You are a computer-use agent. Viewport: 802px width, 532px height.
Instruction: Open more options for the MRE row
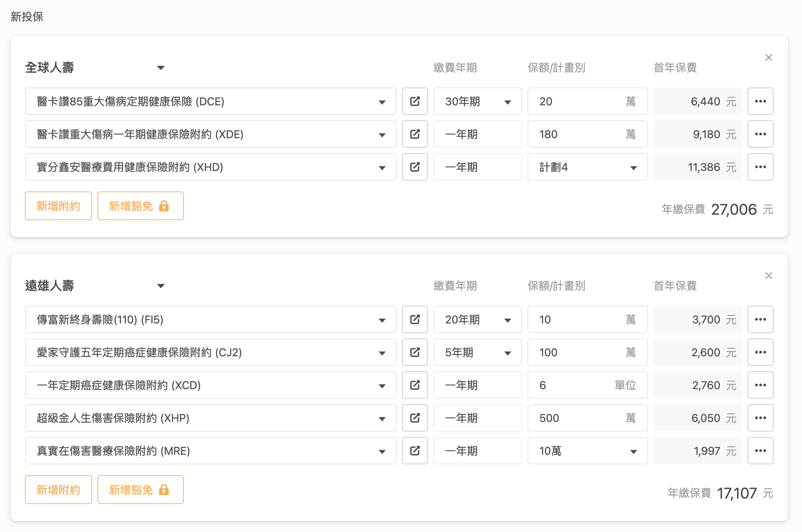[760, 451]
